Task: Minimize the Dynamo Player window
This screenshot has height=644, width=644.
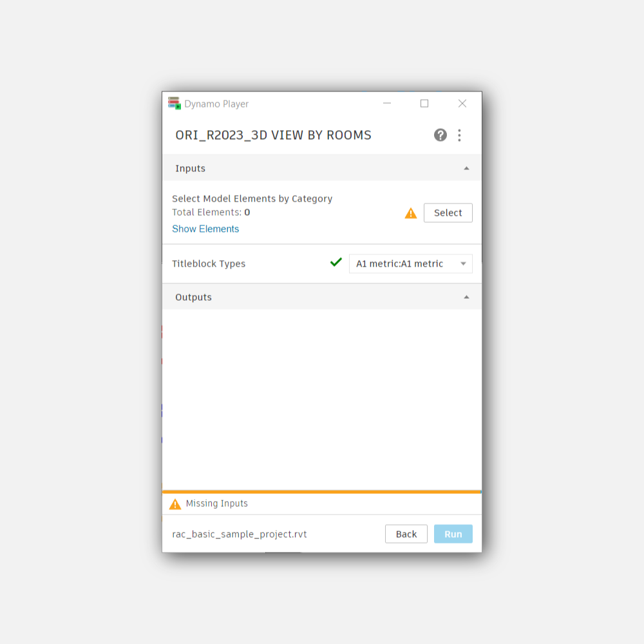Action: (387, 104)
